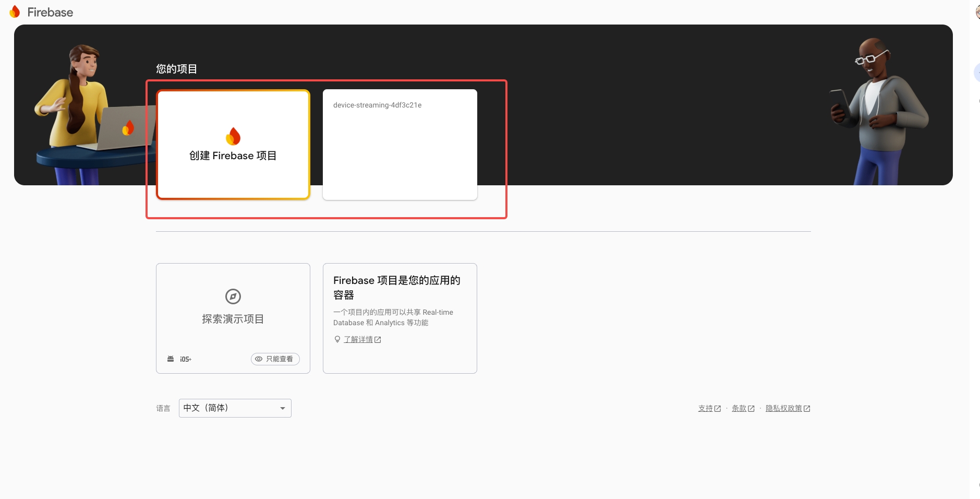Open the 探索演示项目 demo card
This screenshot has height=499, width=980.
[233, 318]
